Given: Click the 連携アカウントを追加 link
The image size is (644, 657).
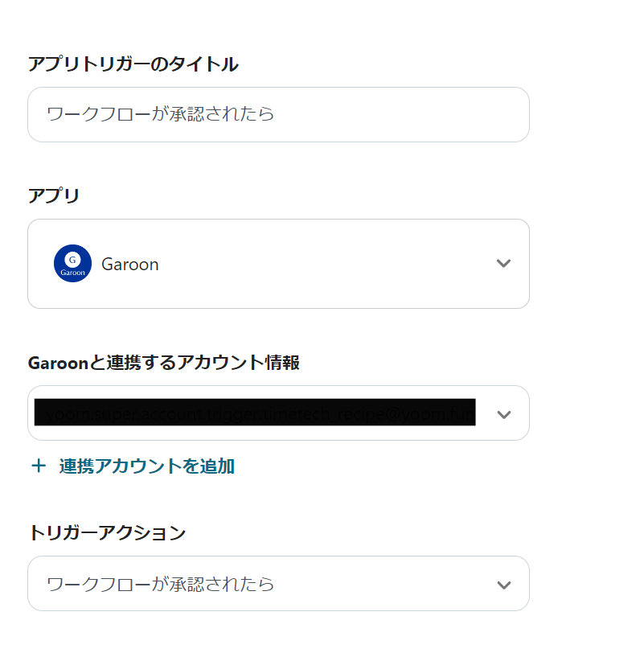Looking at the screenshot, I should point(146,466).
